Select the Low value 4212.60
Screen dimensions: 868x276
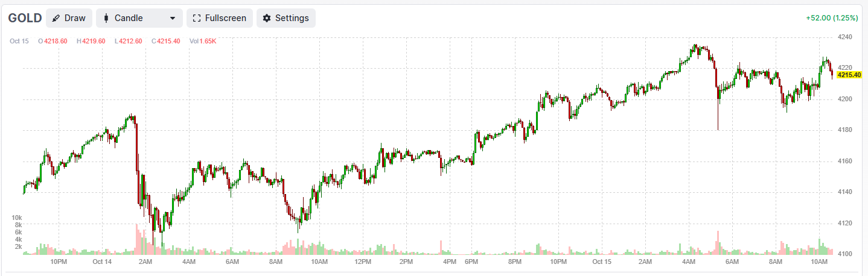(130, 41)
